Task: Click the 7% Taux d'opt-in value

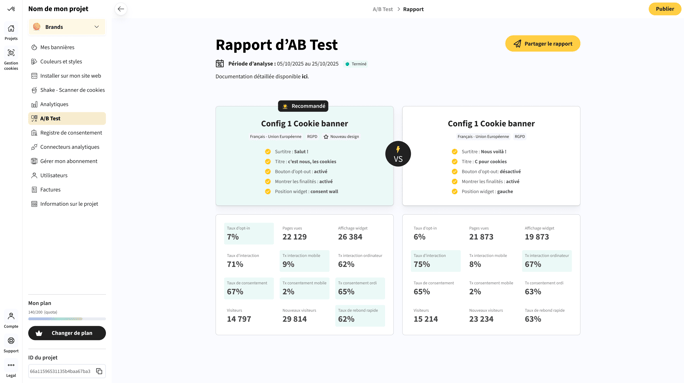Action: click(x=233, y=237)
